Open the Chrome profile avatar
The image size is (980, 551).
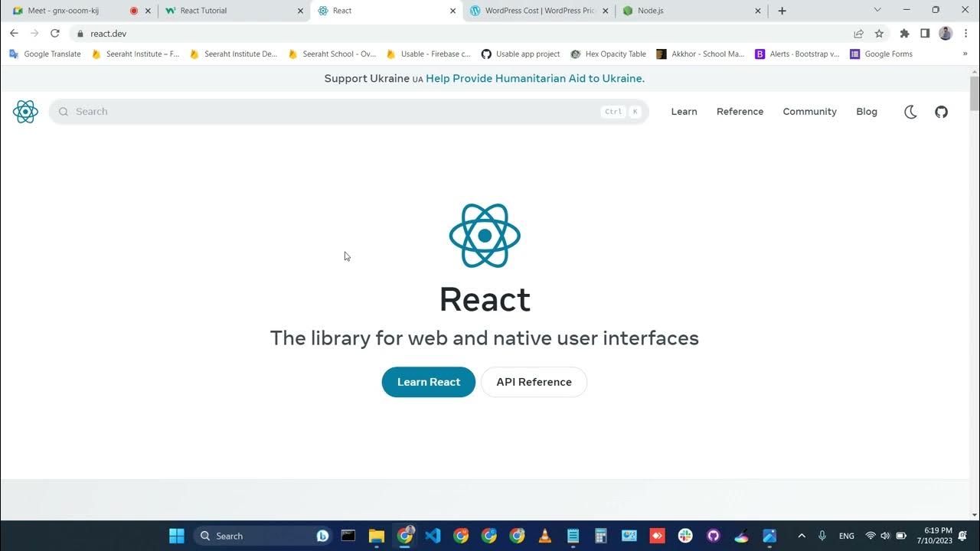click(x=946, y=34)
